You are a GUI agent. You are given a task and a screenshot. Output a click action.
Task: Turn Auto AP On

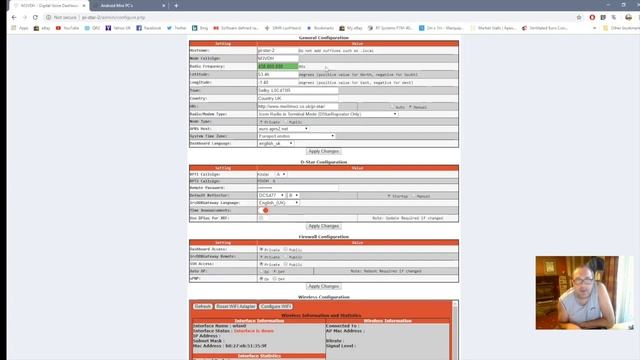261,271
